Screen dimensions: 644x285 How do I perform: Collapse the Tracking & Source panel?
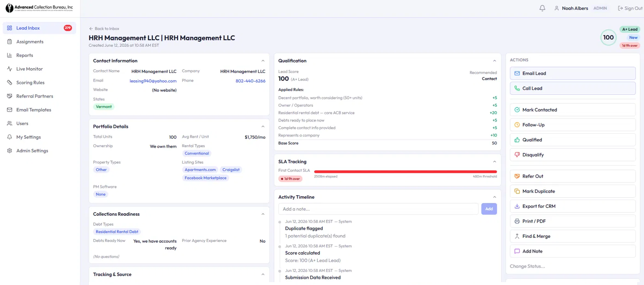pos(263,274)
